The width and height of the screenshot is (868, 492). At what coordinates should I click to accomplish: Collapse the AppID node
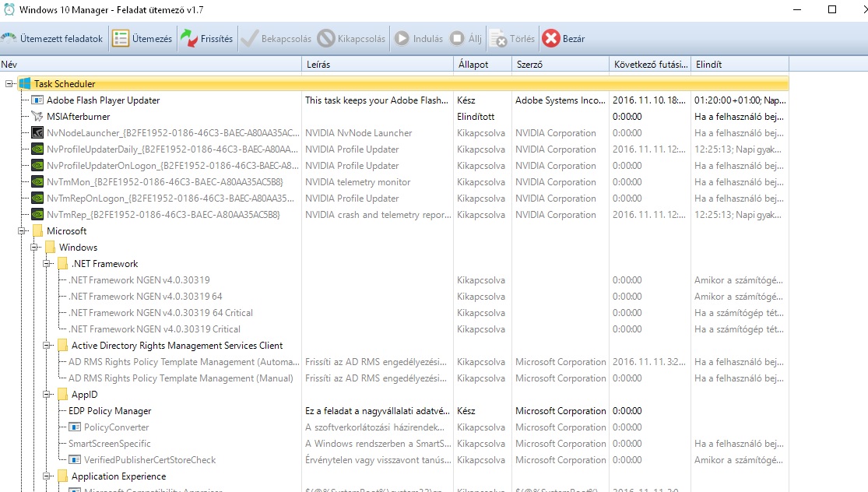point(47,395)
